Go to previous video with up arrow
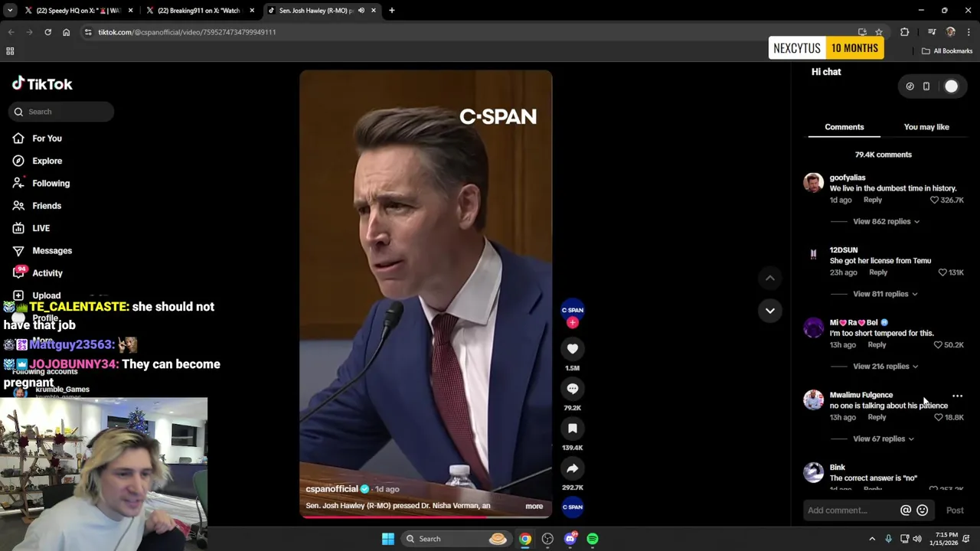 coord(770,278)
